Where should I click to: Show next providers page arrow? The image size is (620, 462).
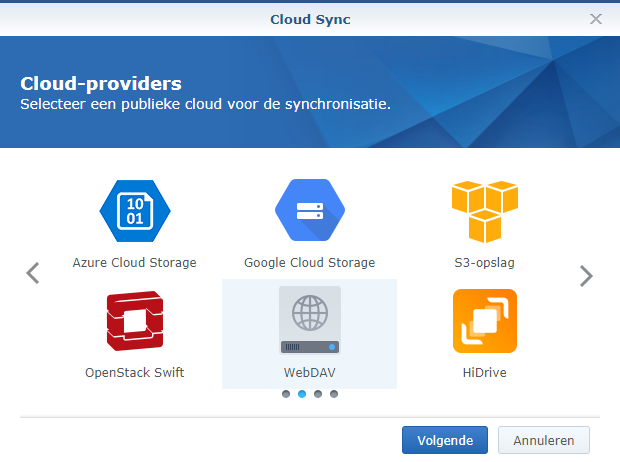pyautogui.click(x=586, y=276)
